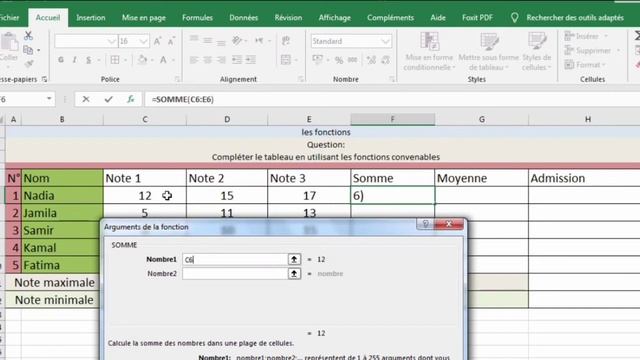This screenshot has height=360, width=640.
Task: Click the top align icon
Action: pos(194,40)
